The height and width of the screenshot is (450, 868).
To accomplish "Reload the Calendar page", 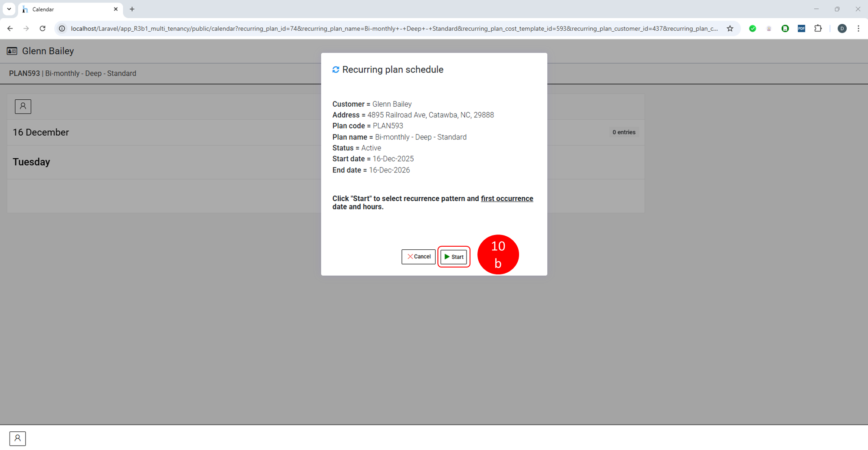I will pyautogui.click(x=43, y=29).
